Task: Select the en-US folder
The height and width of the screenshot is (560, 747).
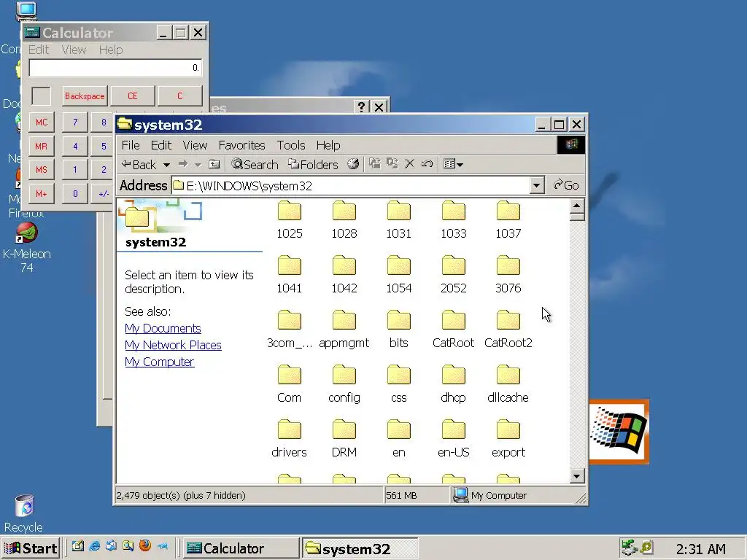Action: 454,438
